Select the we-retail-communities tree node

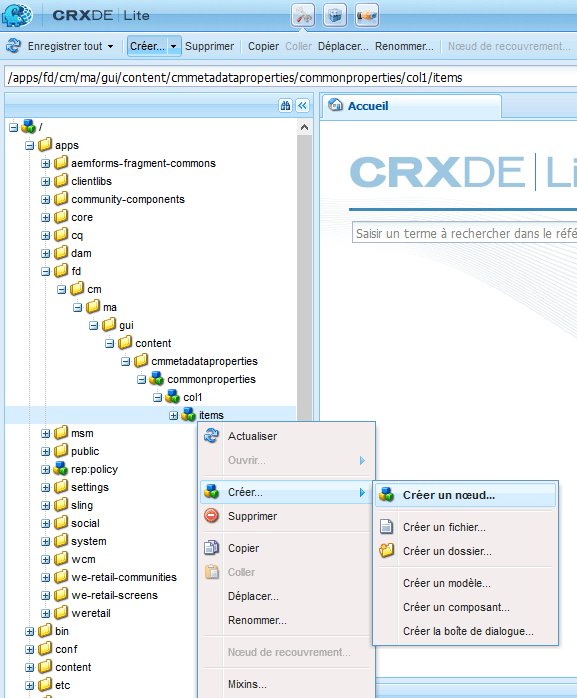(124, 577)
